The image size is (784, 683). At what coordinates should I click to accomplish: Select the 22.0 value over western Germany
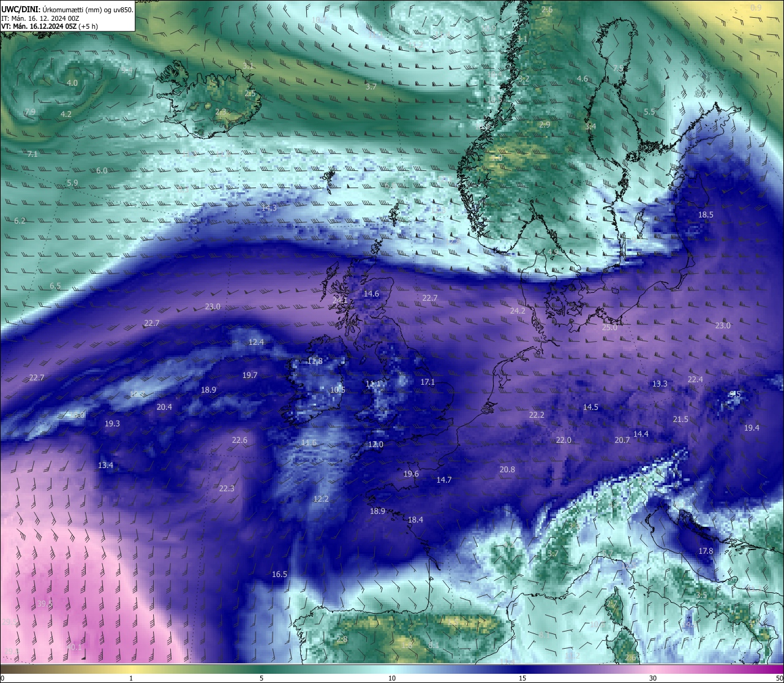click(x=563, y=440)
